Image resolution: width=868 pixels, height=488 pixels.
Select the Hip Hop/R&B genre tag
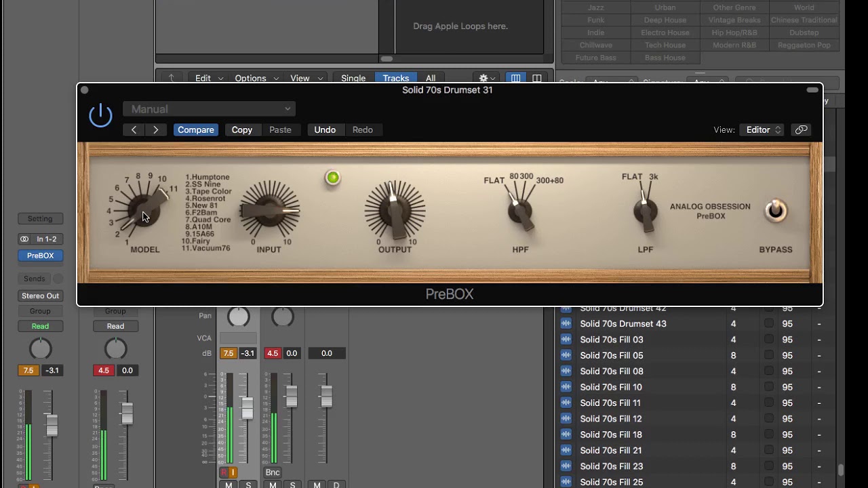tap(734, 33)
